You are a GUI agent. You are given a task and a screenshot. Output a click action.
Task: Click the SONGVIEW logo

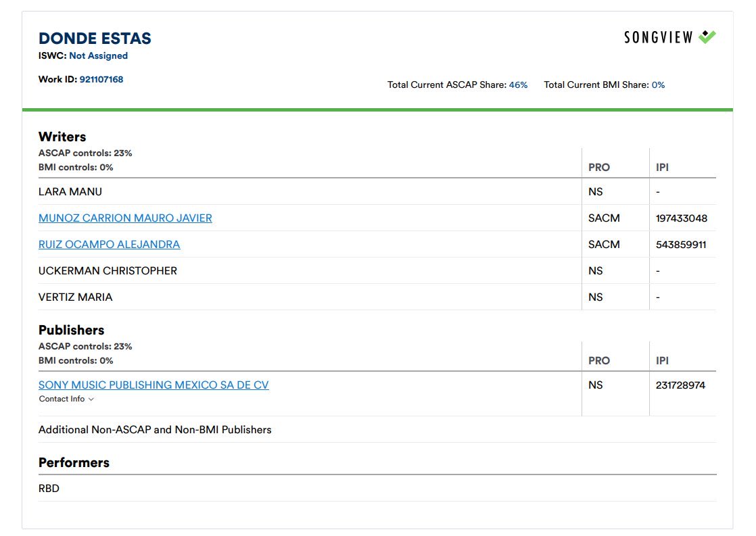pos(659,36)
